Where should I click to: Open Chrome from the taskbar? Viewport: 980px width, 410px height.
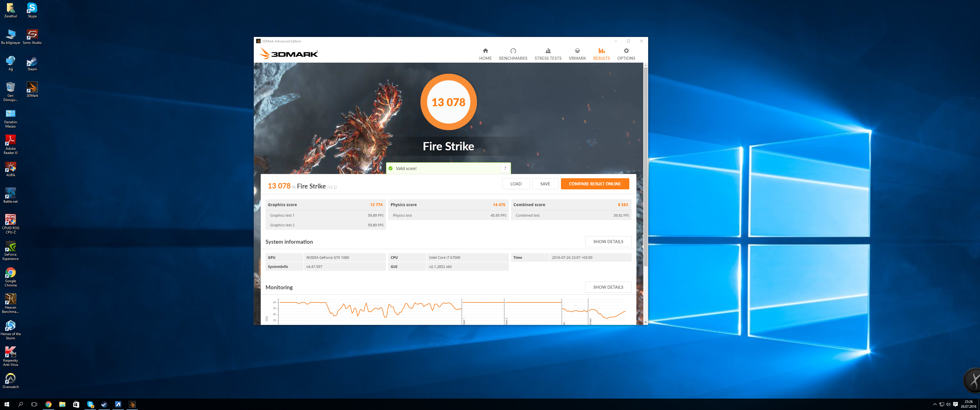[x=48, y=404]
